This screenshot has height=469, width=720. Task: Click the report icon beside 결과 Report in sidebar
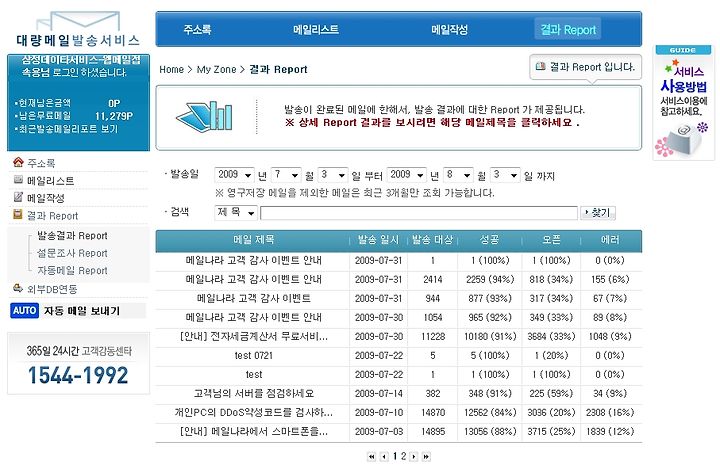coord(18,214)
